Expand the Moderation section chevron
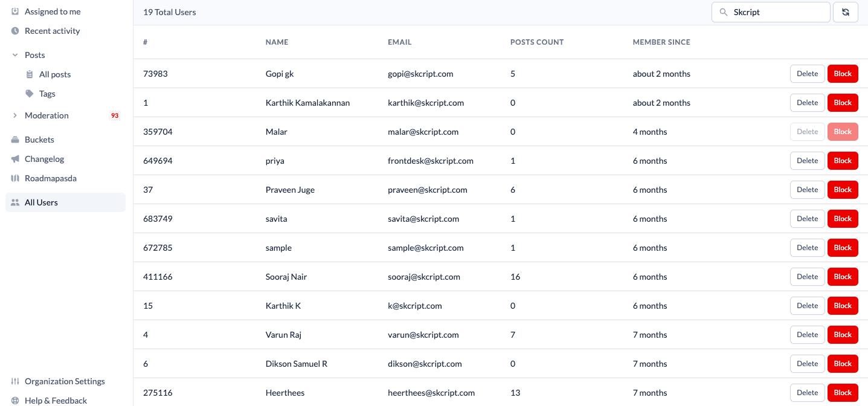This screenshot has height=406, width=868. pyautogui.click(x=15, y=115)
